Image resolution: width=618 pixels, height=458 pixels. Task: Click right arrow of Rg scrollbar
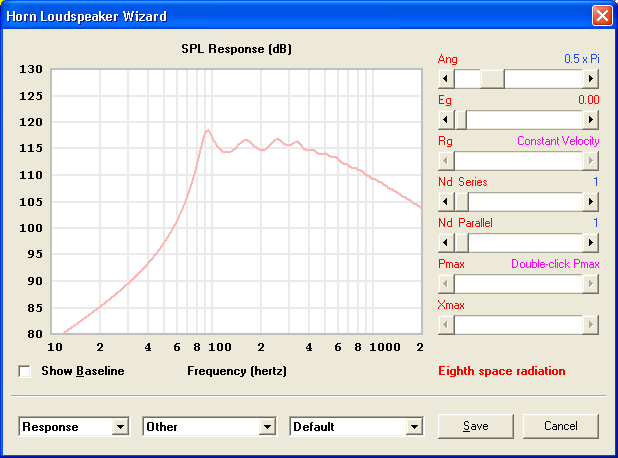[590, 161]
